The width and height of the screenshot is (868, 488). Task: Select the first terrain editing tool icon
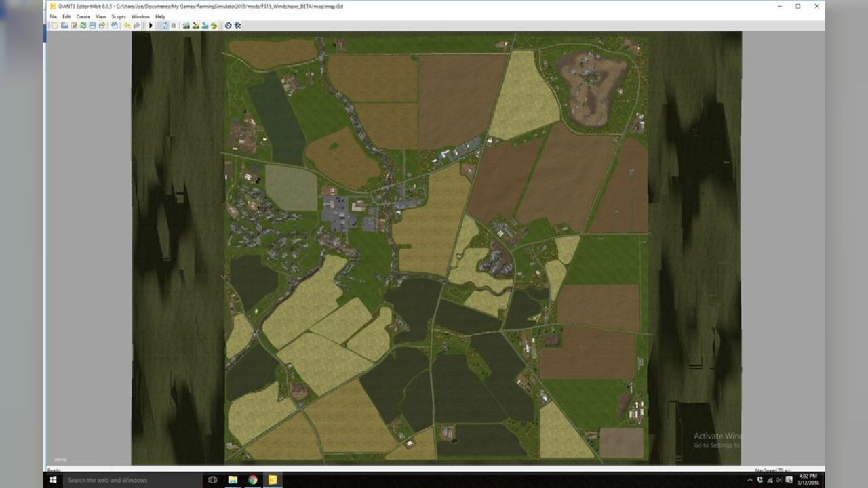coord(186,26)
